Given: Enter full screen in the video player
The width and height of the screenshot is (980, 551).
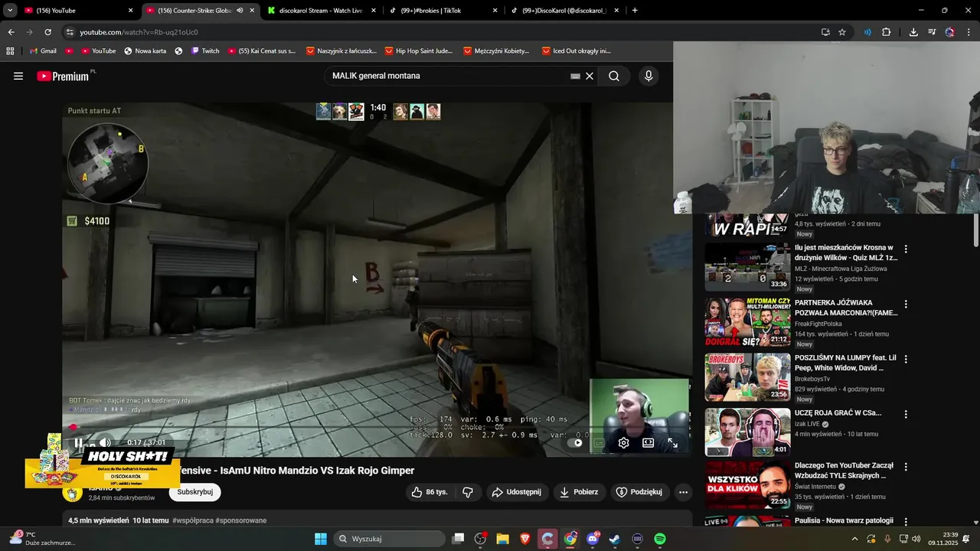Looking at the screenshot, I should pos(672,442).
